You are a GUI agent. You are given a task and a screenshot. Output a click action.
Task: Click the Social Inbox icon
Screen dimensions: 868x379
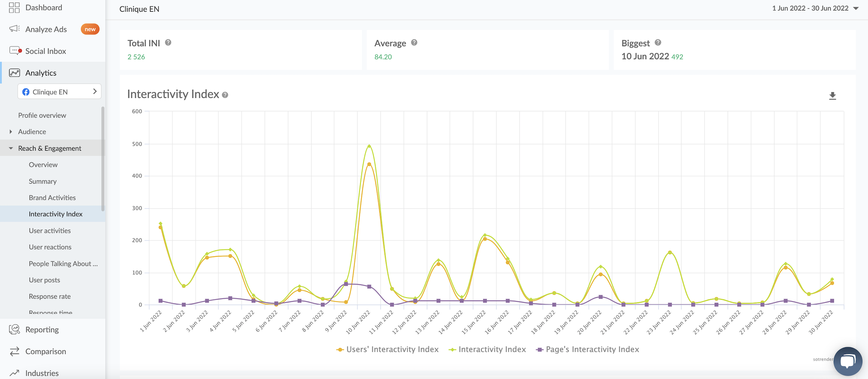coord(15,51)
